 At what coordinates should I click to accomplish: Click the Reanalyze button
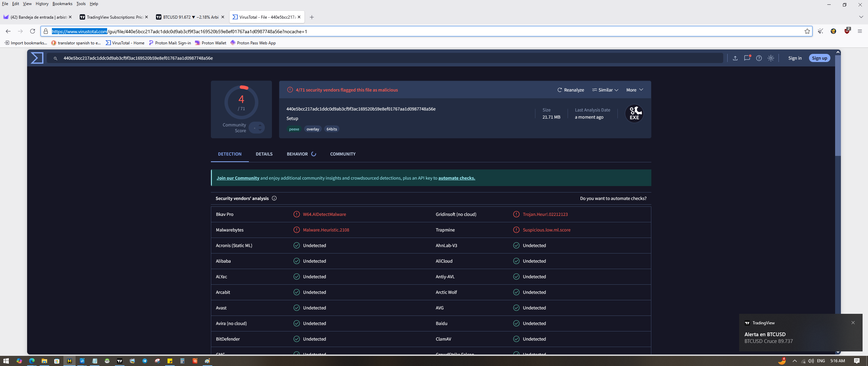(571, 90)
